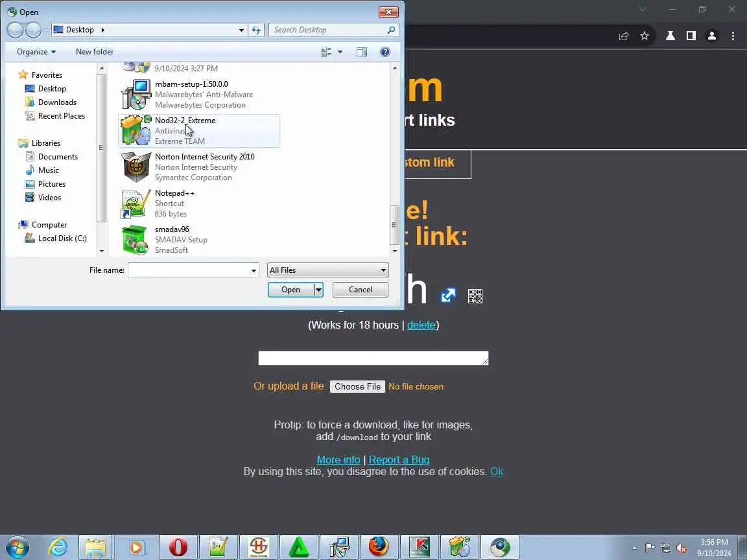
Task: Click the navigation pane scrollbar thumb
Action: pyautogui.click(x=101, y=148)
